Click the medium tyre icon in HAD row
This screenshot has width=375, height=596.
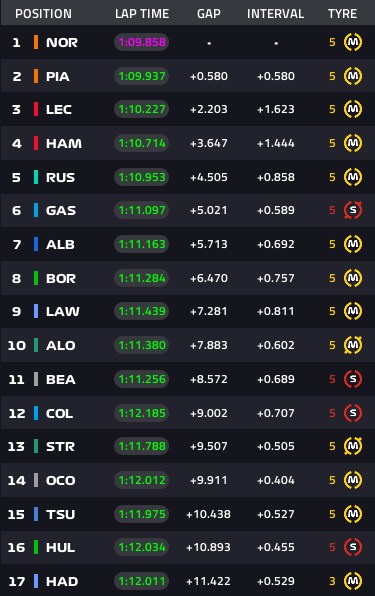tap(353, 581)
